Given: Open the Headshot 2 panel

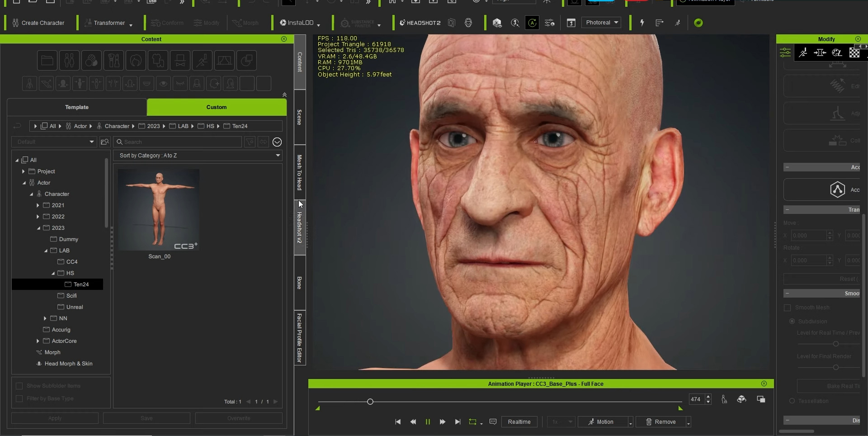Looking at the screenshot, I should coord(420,23).
